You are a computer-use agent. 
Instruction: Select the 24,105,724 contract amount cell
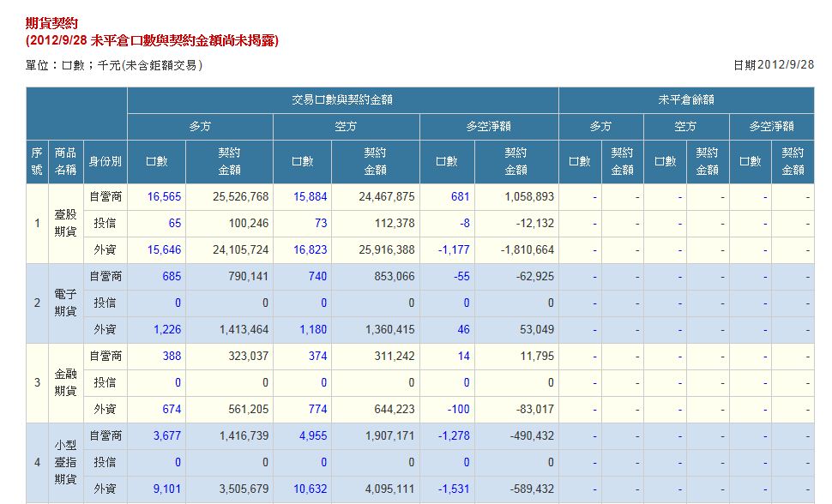pyautogui.click(x=229, y=250)
